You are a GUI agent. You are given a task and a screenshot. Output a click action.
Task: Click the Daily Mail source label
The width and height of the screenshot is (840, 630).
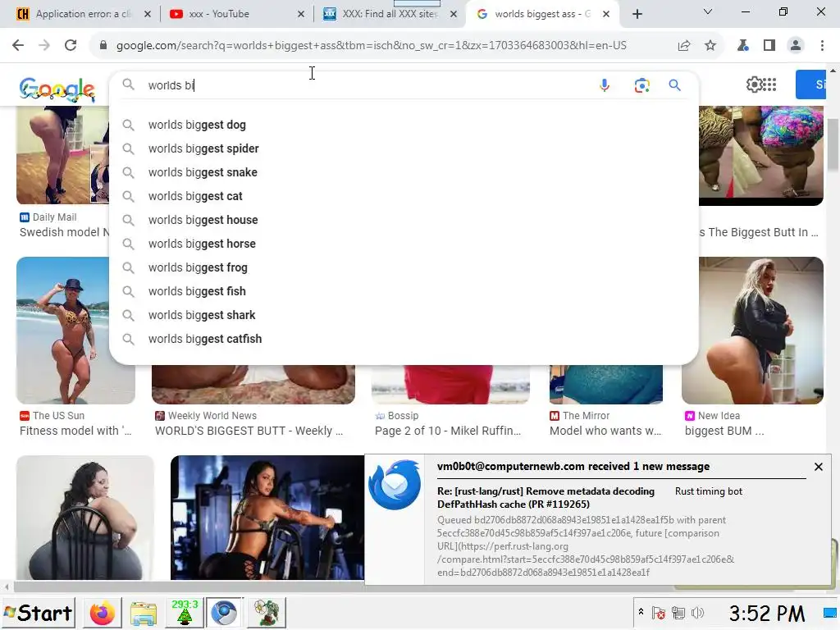(48, 217)
